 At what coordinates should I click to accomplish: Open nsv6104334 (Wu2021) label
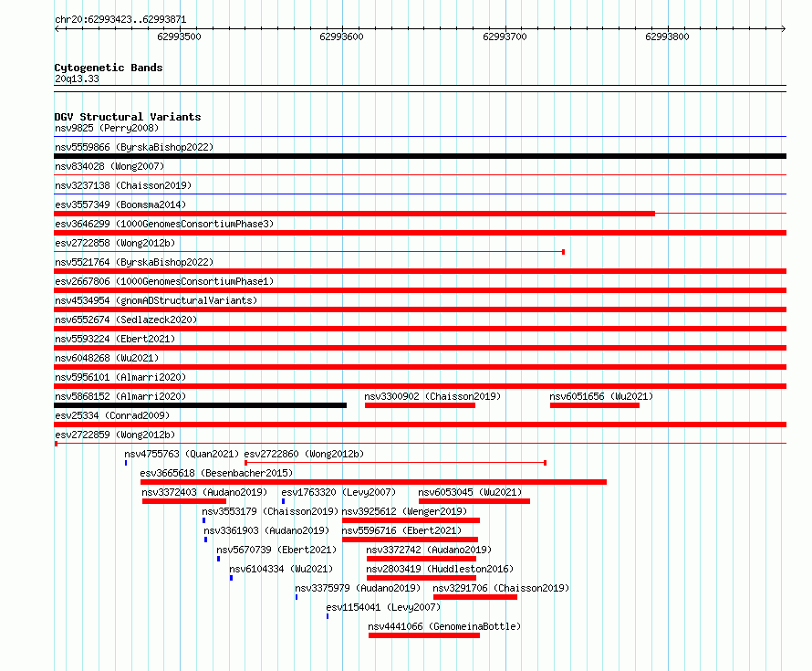pos(281,569)
